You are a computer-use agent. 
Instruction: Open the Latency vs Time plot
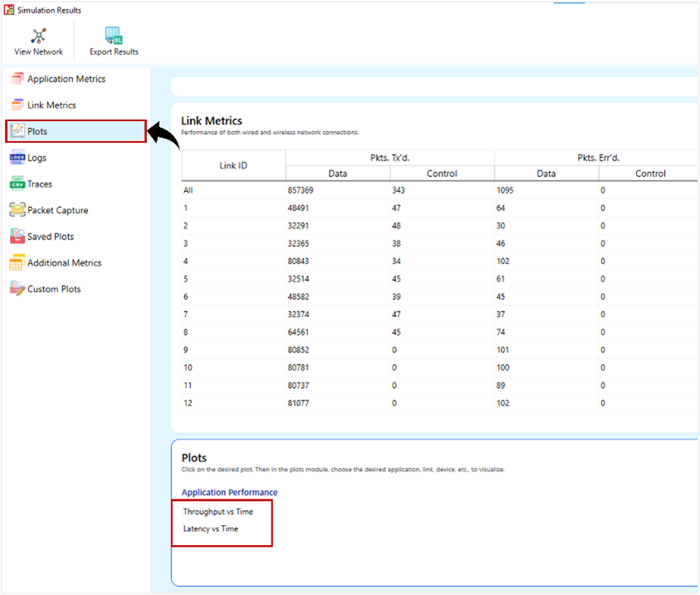210,529
